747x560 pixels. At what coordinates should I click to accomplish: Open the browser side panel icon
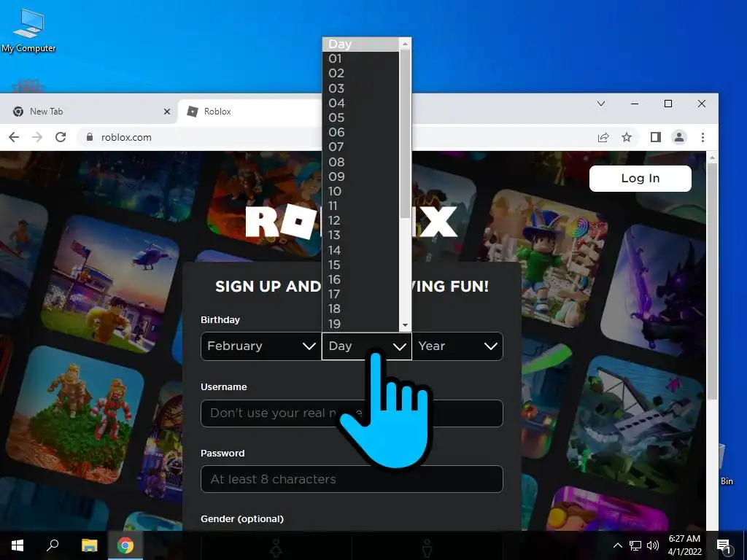pyautogui.click(x=656, y=137)
